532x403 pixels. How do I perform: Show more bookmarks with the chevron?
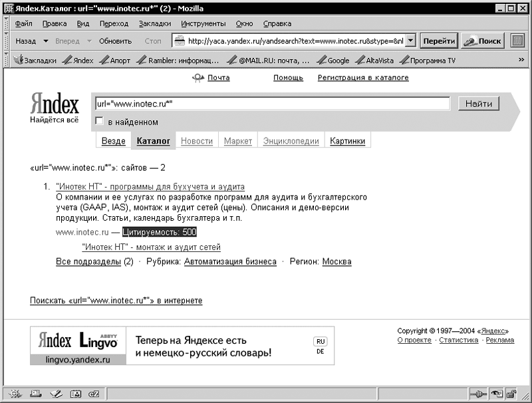click(521, 60)
